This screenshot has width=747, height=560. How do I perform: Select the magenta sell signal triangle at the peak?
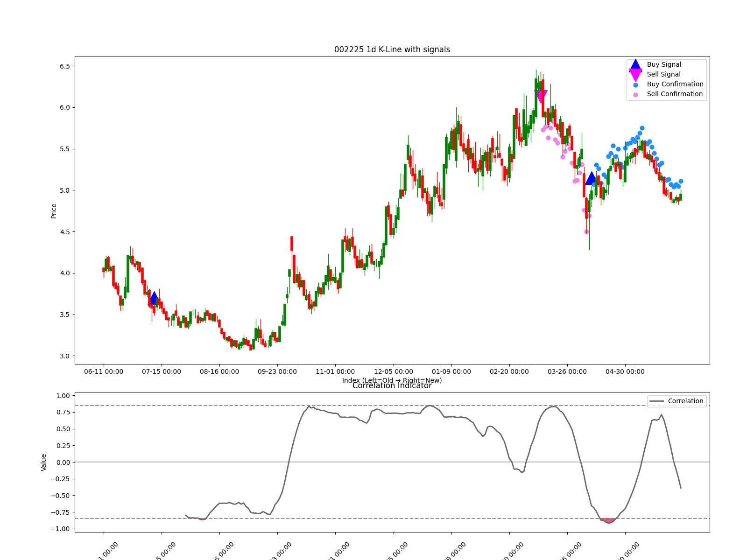(x=542, y=97)
